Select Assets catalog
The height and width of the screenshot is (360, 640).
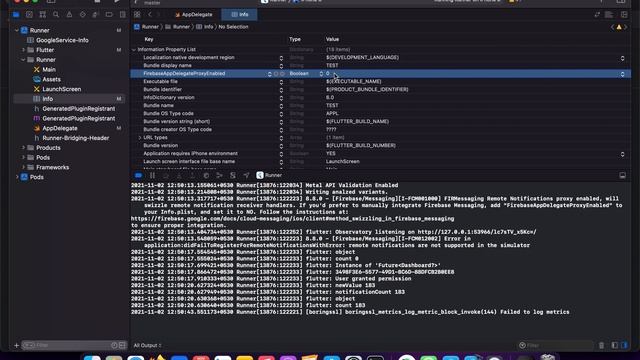click(x=51, y=79)
